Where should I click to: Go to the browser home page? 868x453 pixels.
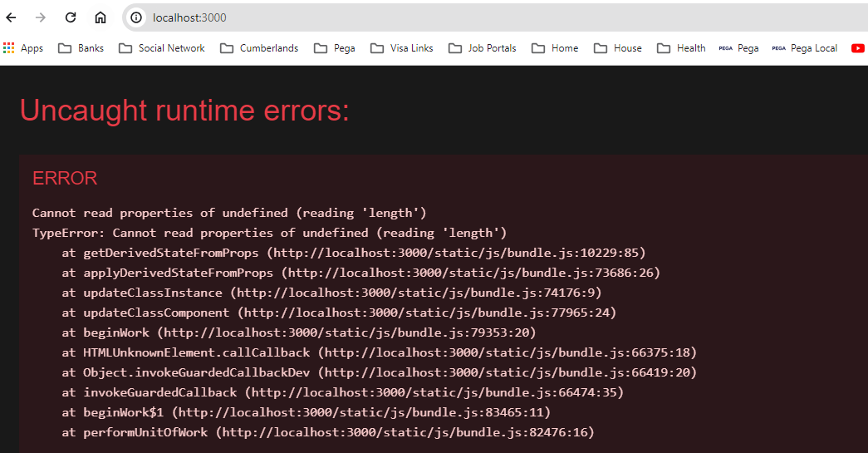point(101,17)
